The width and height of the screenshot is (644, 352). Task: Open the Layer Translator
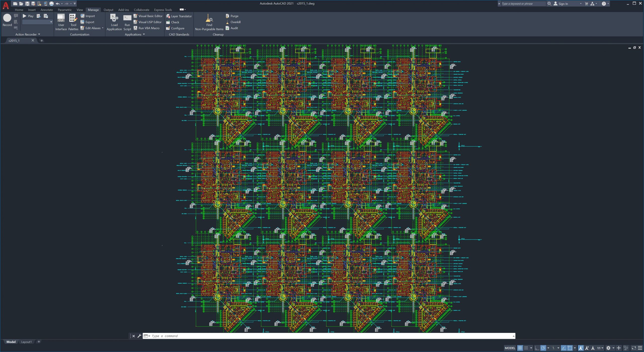pyautogui.click(x=179, y=16)
